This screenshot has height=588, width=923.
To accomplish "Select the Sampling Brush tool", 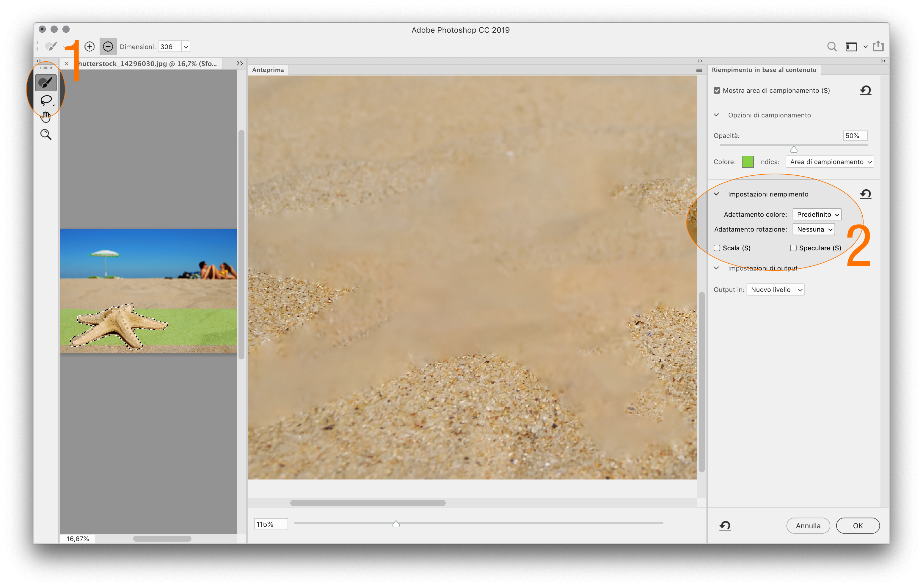I will (45, 82).
